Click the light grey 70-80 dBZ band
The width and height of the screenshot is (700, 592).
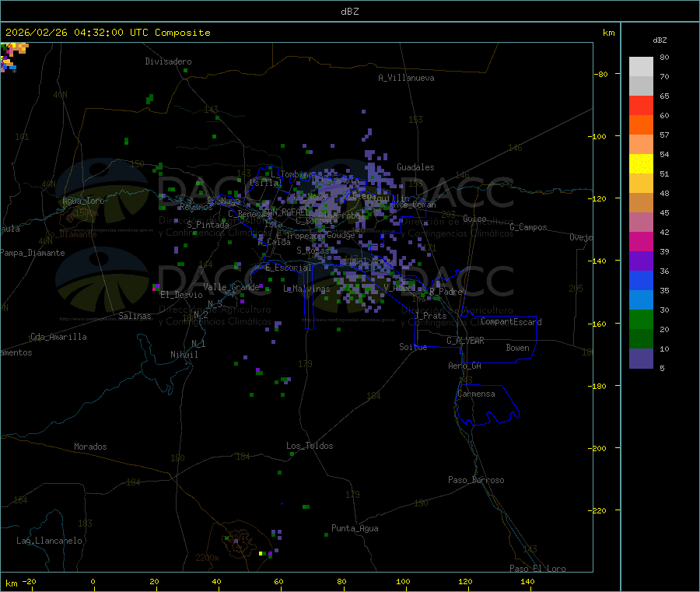point(641,67)
